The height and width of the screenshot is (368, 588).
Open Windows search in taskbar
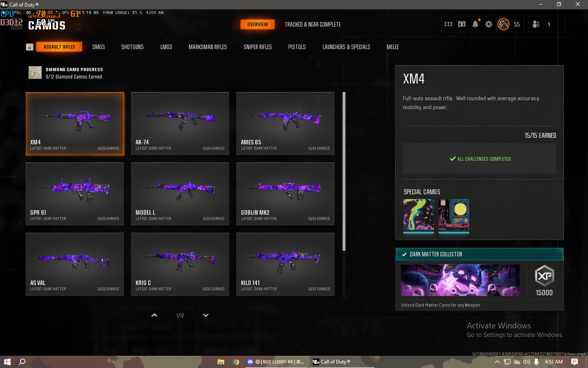tap(22, 362)
